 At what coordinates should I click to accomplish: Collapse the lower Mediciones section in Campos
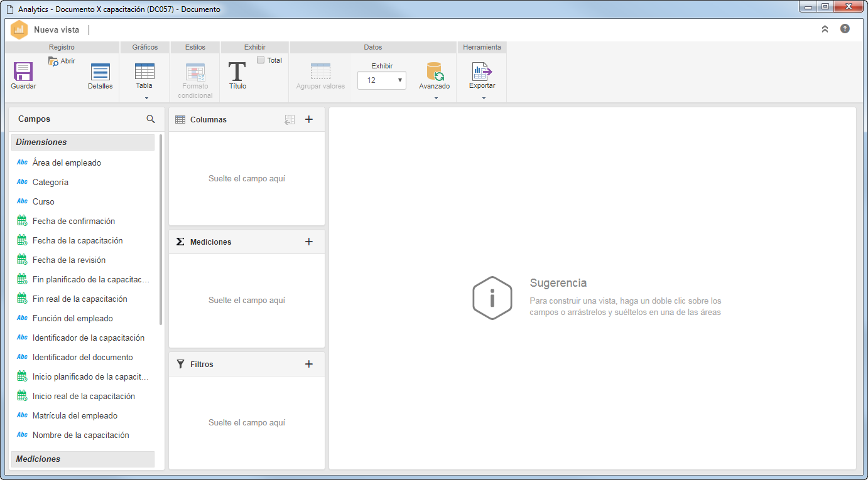coord(83,459)
